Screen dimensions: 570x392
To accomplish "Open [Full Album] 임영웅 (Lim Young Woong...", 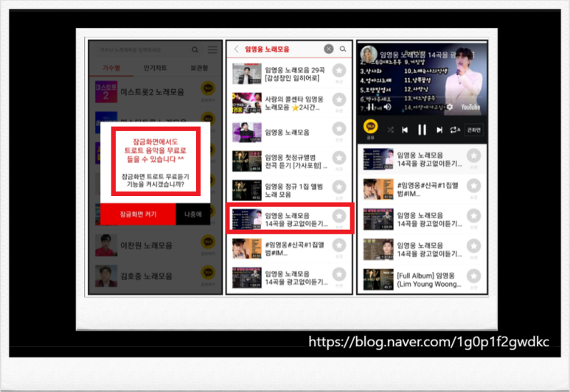I will click(x=423, y=279).
